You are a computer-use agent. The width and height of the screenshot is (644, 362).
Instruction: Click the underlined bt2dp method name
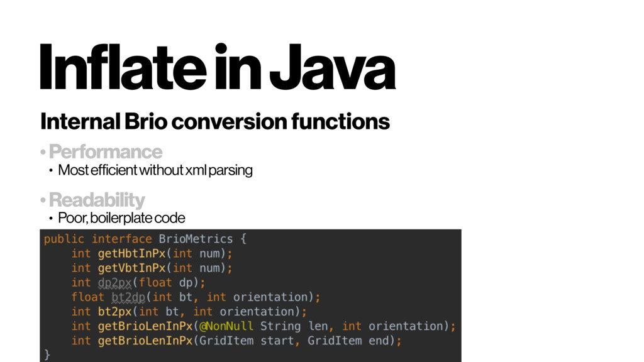(128, 297)
